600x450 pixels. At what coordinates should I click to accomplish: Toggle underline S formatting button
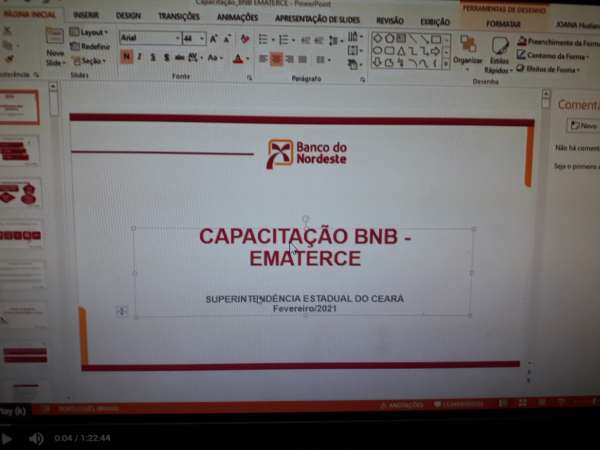tap(153, 58)
